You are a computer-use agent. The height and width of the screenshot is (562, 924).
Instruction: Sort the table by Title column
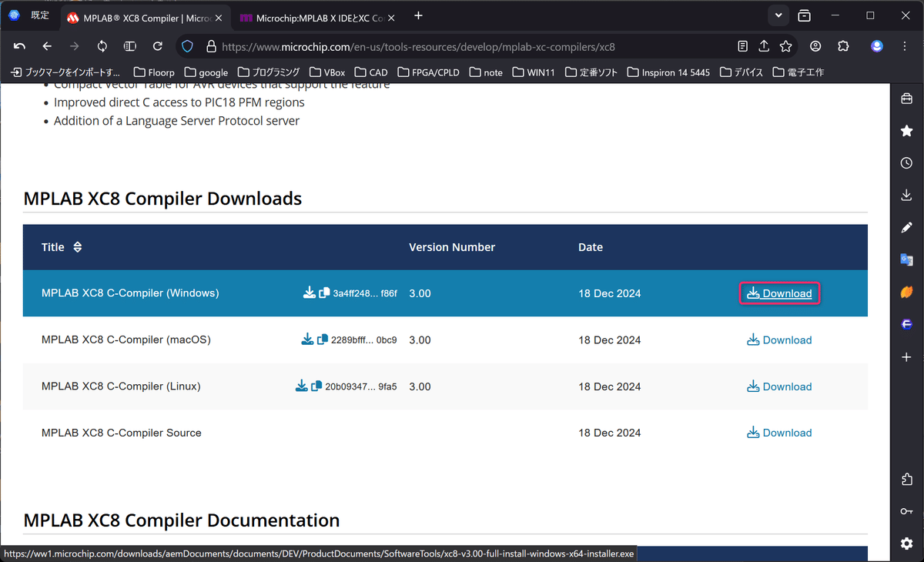click(x=77, y=247)
